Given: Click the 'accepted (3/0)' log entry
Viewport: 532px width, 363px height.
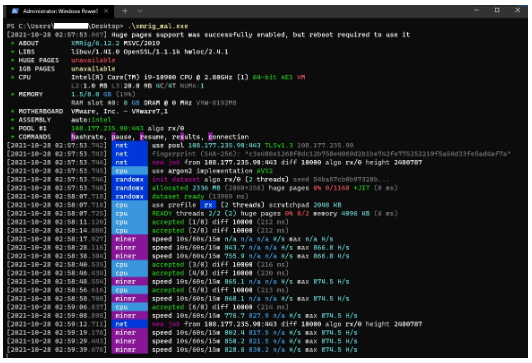Looking at the screenshot, I should click(220, 264).
